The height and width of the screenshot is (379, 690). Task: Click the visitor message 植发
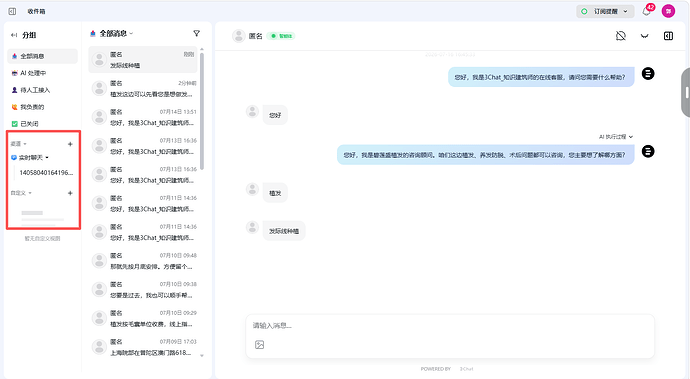pyautogui.click(x=275, y=193)
